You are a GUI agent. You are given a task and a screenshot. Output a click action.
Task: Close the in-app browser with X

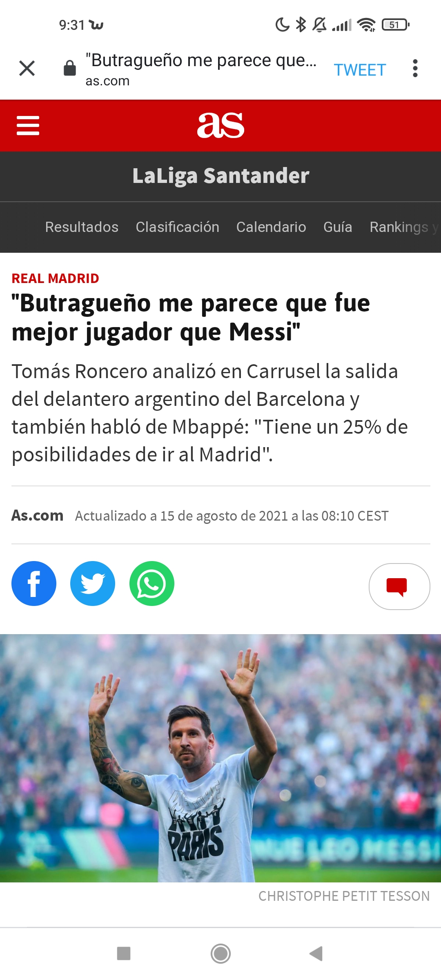(x=27, y=68)
